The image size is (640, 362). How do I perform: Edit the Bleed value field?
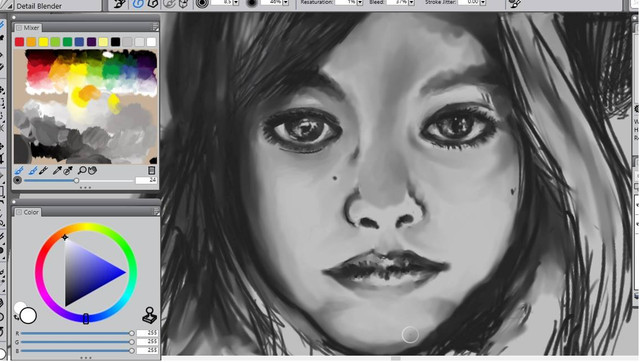[397, 2]
